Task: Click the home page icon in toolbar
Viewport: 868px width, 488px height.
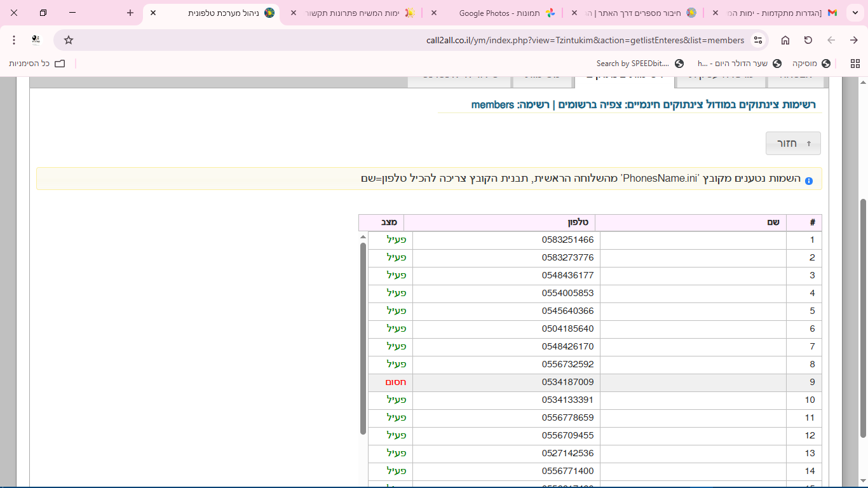Action: (x=785, y=40)
